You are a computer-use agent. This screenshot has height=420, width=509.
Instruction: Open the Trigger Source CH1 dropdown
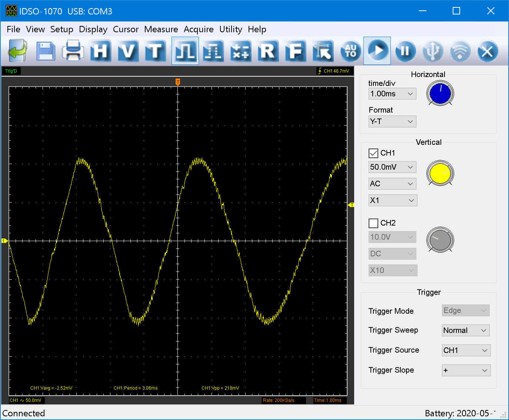(x=466, y=350)
